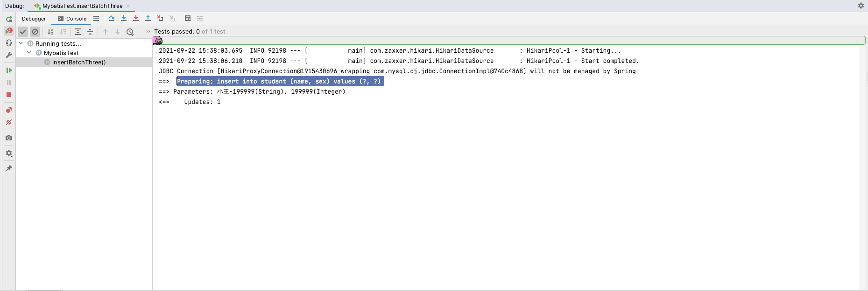The height and width of the screenshot is (291, 868).
Task: Select the insertBatchThree() test
Action: click(84, 62)
